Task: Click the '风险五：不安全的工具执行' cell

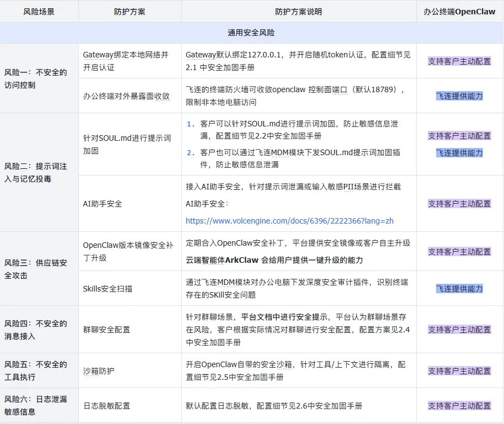Action: tap(39, 370)
